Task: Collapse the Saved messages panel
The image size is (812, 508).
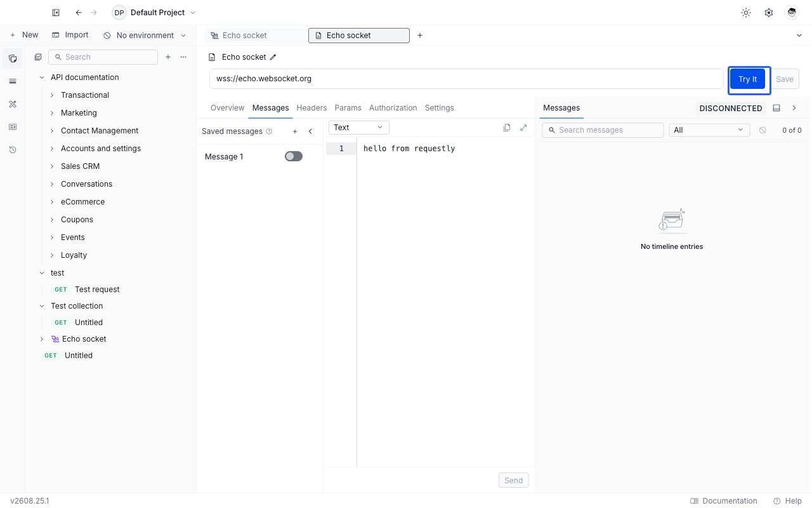Action: click(x=310, y=131)
